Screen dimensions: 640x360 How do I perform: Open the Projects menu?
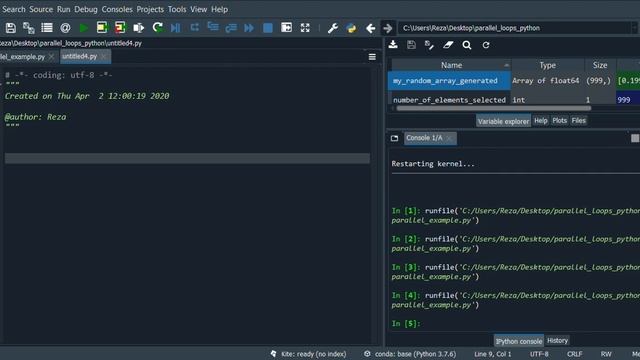[150, 9]
